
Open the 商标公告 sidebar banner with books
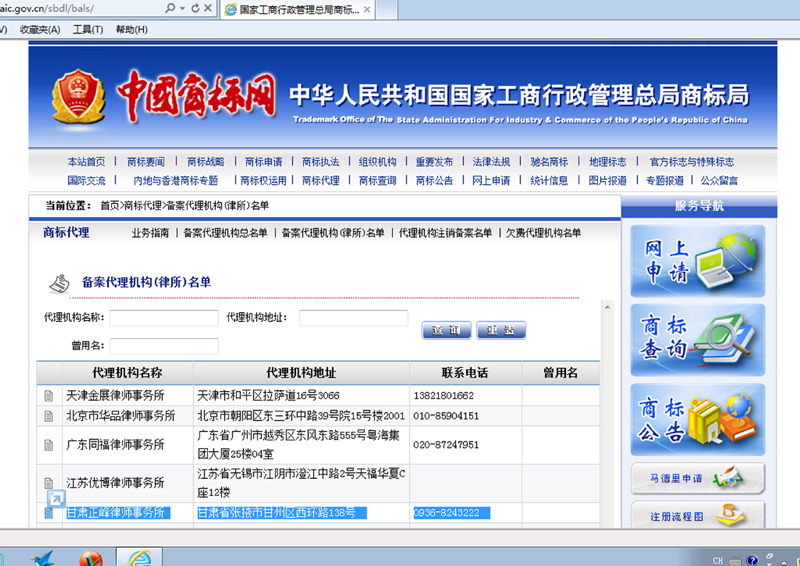697,420
